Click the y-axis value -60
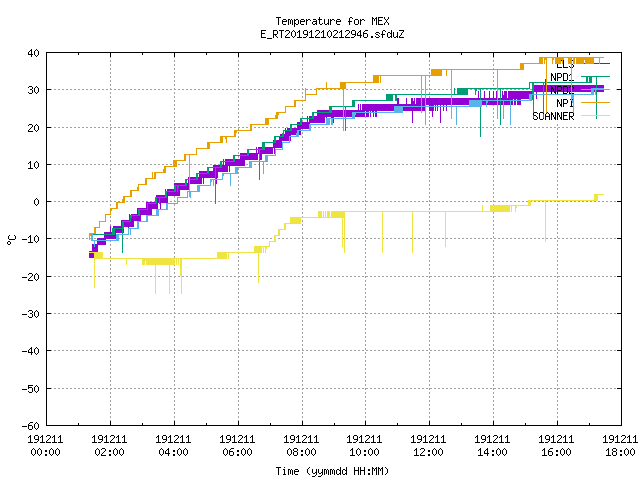The width and height of the screenshot is (640, 480). pos(31,426)
